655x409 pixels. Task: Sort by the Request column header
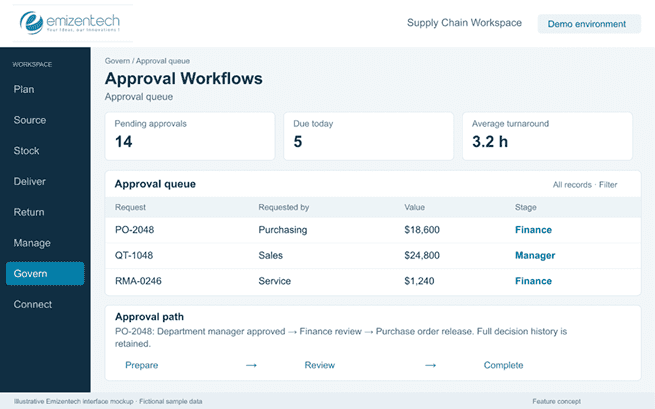[x=130, y=207]
